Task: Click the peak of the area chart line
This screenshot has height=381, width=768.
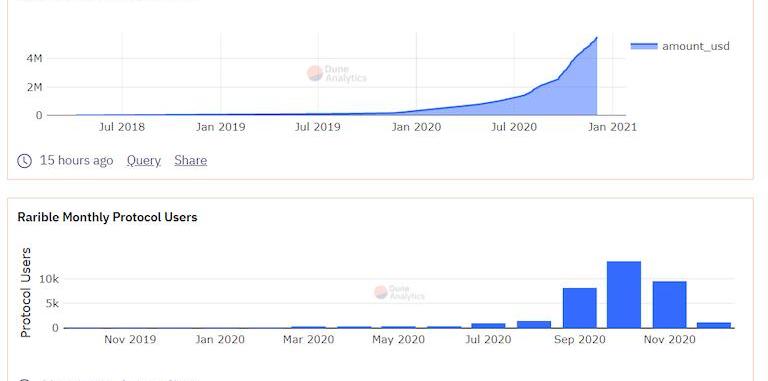Action: (596, 38)
